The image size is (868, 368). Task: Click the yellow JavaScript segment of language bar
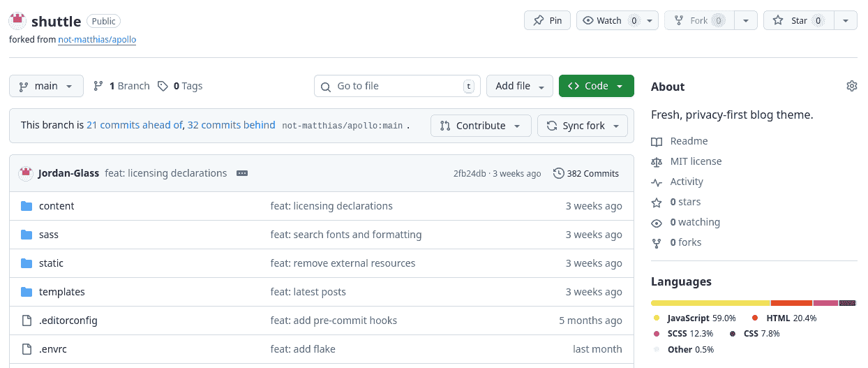[711, 303]
